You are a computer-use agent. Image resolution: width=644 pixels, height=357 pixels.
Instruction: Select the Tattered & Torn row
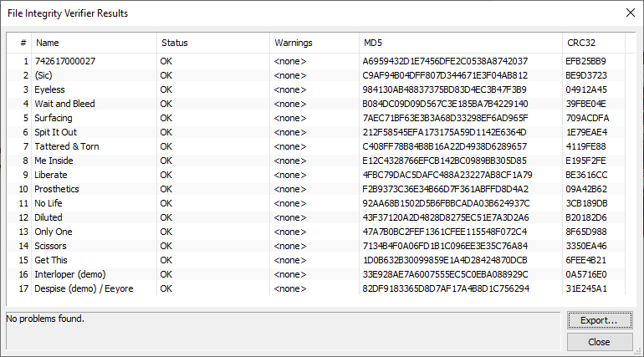(x=67, y=146)
